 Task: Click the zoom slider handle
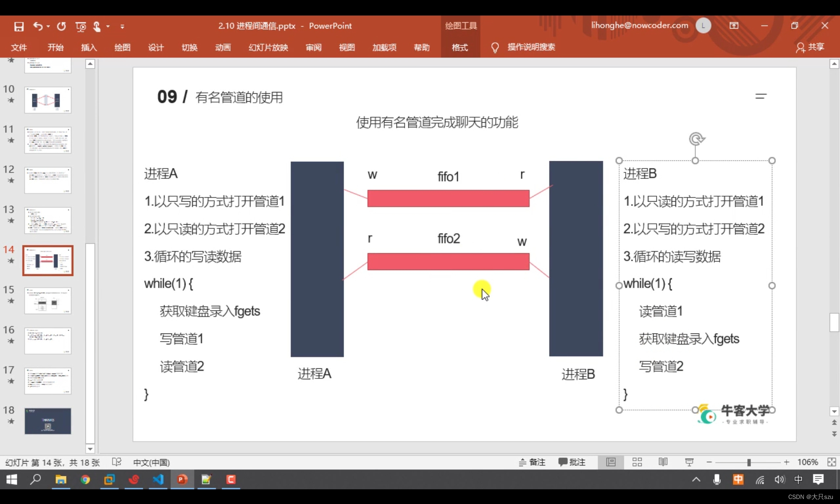(749, 462)
